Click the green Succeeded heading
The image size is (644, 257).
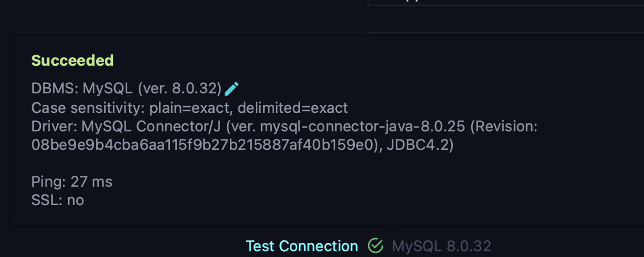click(x=73, y=61)
